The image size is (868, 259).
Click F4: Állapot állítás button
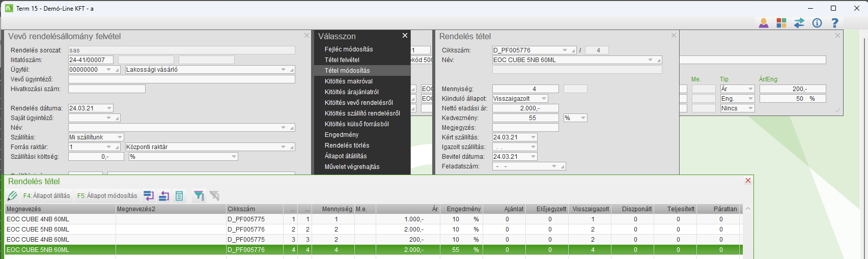pos(47,196)
